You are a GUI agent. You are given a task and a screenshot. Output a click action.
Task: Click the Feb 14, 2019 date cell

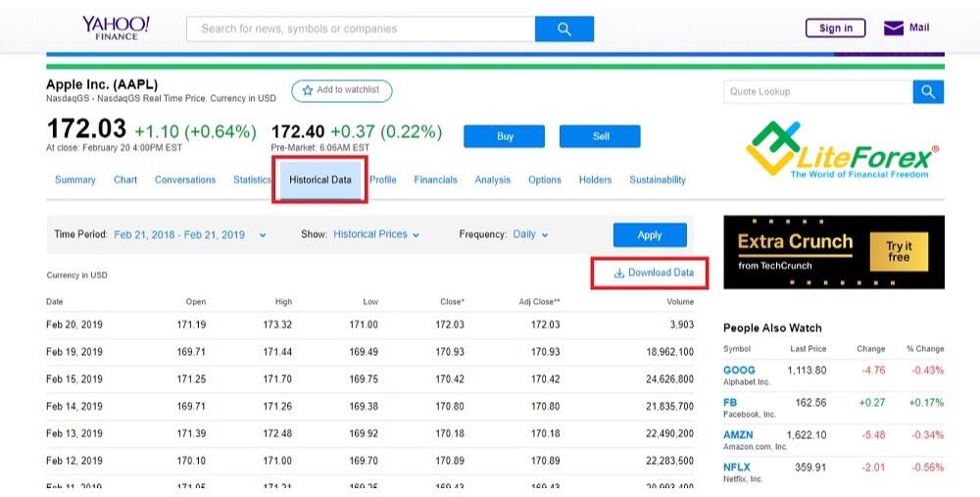[74, 407]
